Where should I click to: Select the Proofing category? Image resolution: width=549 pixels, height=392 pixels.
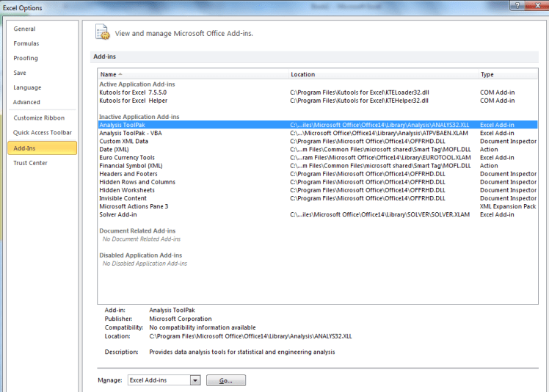(26, 59)
